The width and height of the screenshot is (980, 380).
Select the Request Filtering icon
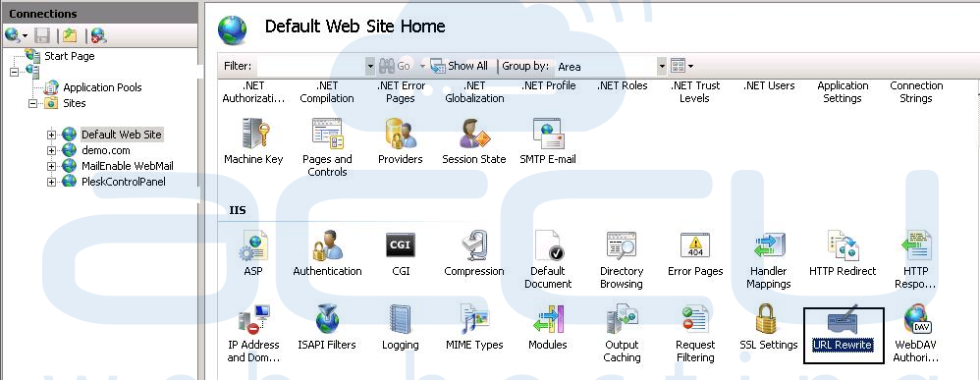[695, 319]
